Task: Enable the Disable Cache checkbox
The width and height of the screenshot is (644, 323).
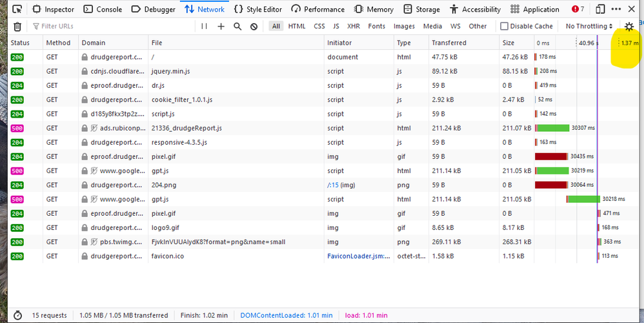Action: coord(504,26)
